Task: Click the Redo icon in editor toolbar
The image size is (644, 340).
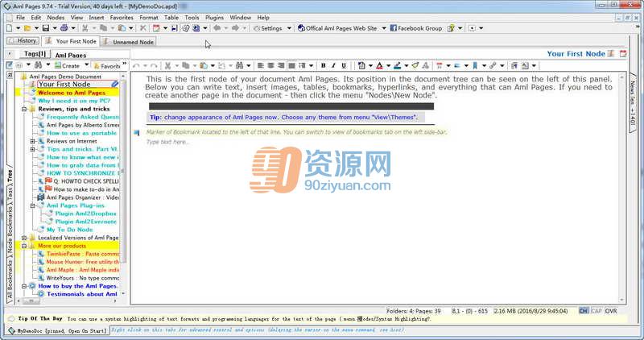Action: (154, 65)
